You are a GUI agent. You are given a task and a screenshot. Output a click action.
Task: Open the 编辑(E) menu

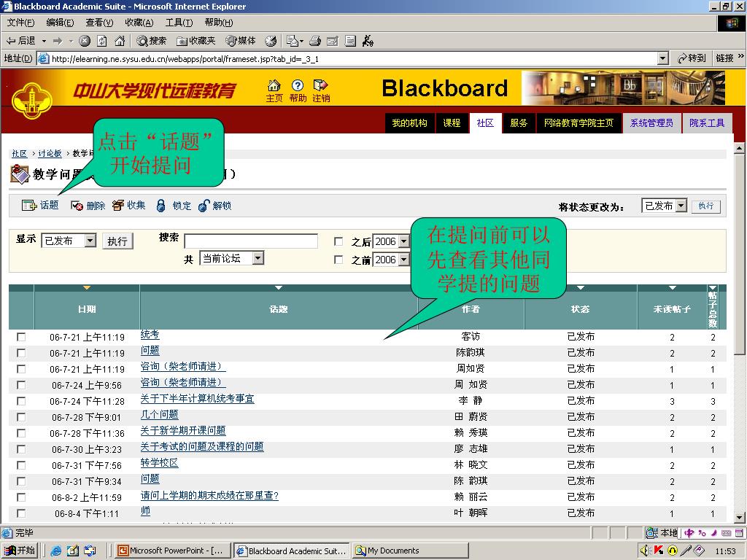60,23
